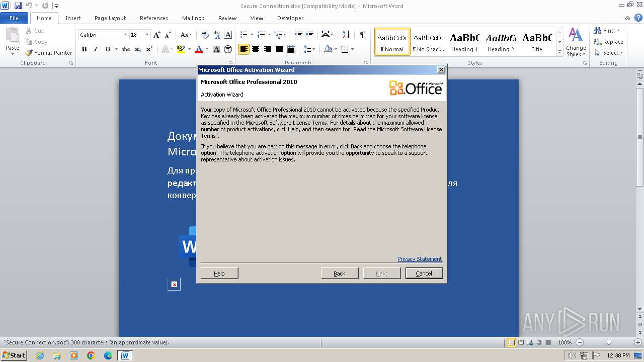Click the Text Effects icon
644x362 pixels.
click(165, 49)
